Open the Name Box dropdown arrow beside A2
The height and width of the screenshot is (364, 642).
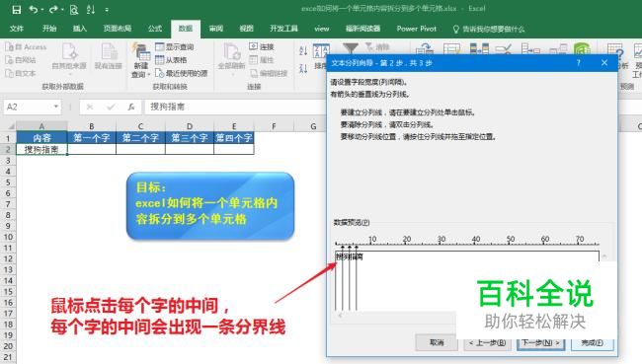pos(55,107)
